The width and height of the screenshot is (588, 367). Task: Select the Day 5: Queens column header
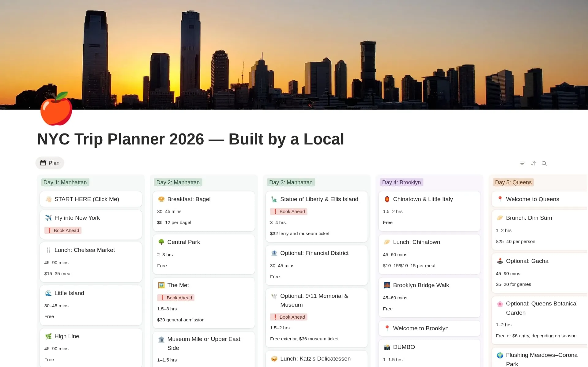click(x=513, y=182)
